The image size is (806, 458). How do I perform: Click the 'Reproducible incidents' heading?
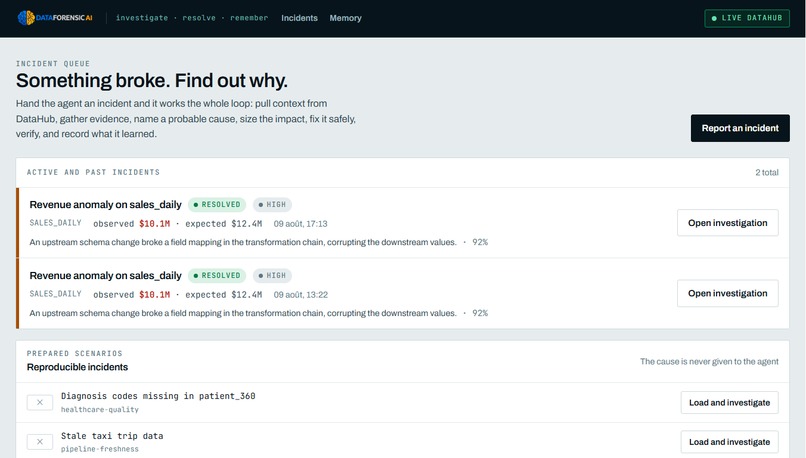click(77, 367)
